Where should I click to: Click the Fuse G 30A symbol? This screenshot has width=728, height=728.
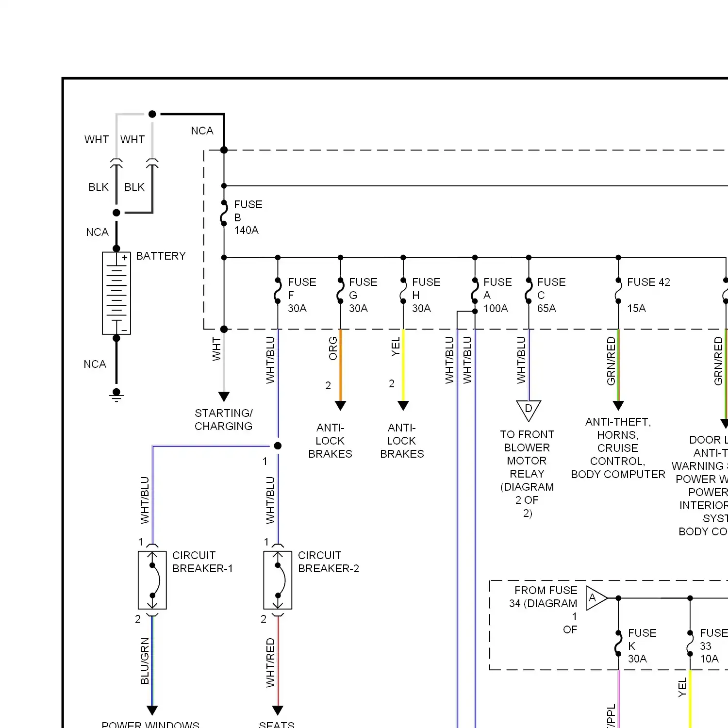pyautogui.click(x=341, y=291)
